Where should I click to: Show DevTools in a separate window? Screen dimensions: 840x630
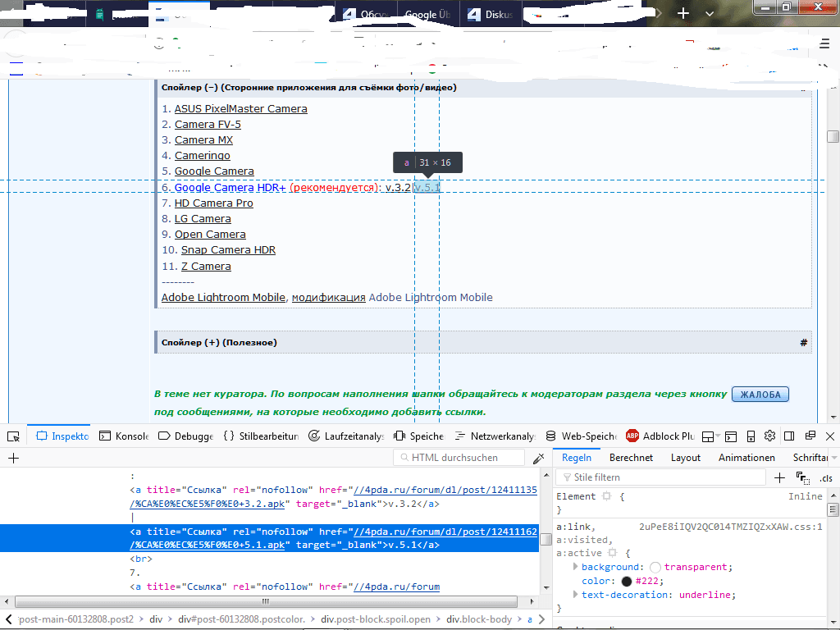tap(810, 436)
